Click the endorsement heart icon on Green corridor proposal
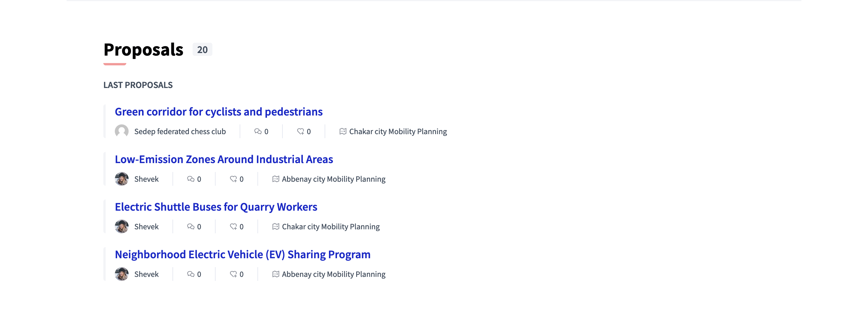 tap(300, 132)
